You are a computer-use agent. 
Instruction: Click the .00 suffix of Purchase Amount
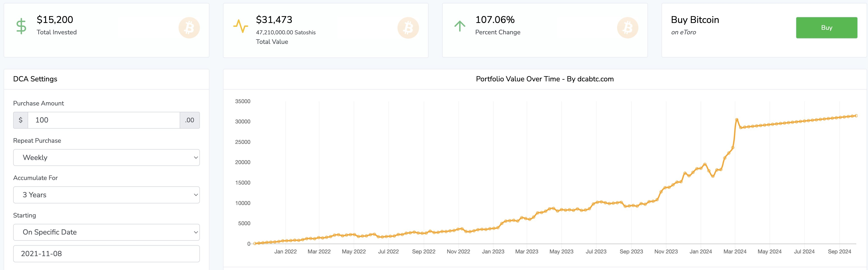[x=190, y=120]
